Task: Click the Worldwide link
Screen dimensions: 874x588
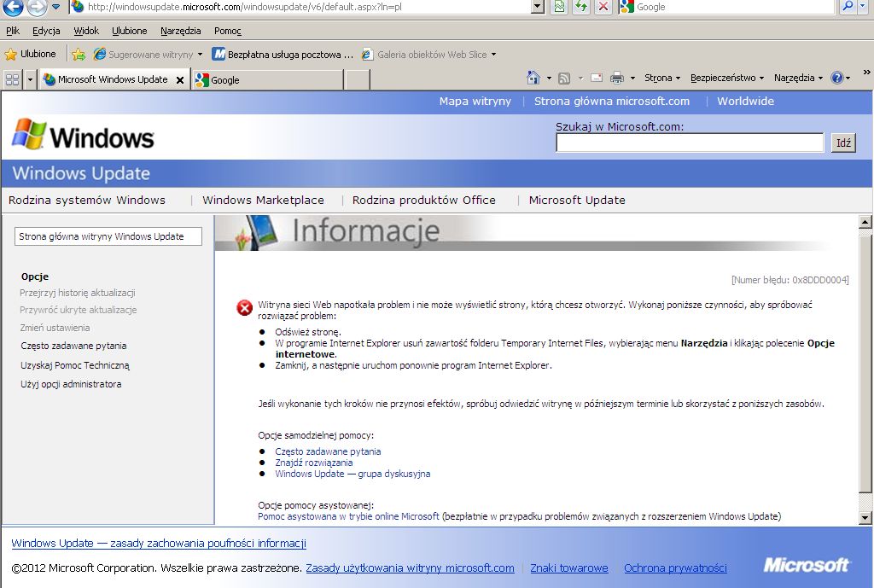Action: pyautogui.click(x=745, y=102)
